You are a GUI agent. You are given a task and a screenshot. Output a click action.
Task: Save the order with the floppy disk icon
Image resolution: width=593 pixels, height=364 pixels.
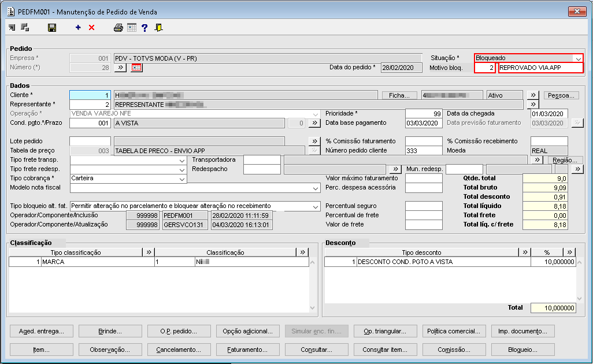coord(52,28)
